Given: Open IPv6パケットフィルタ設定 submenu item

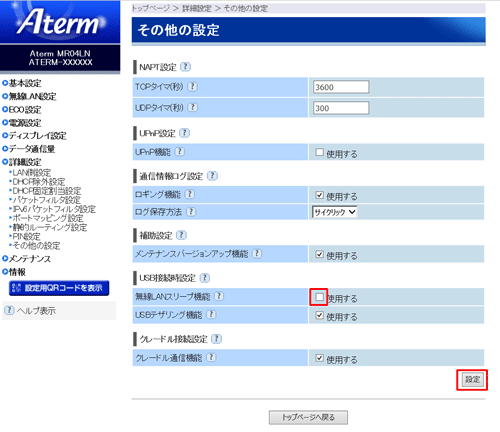Looking at the screenshot, I should [x=54, y=209].
